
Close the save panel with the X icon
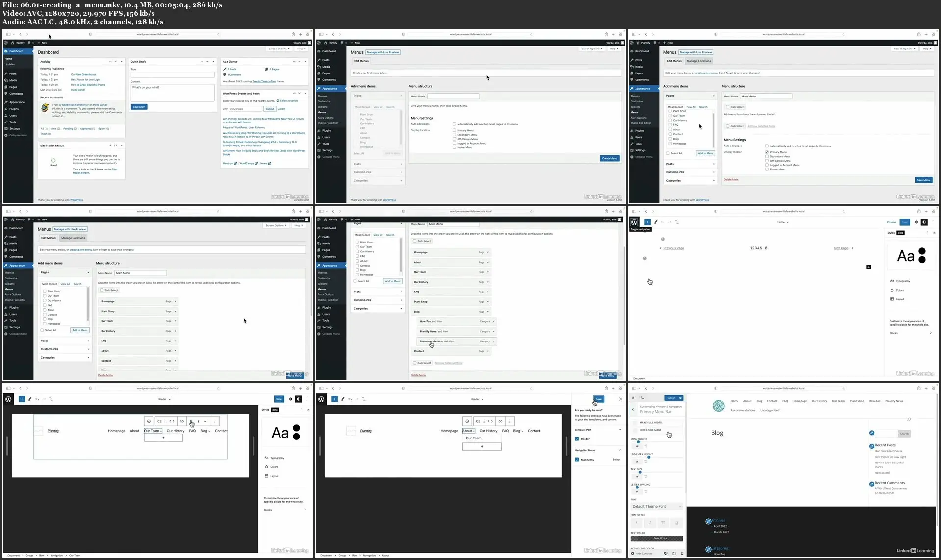click(620, 399)
